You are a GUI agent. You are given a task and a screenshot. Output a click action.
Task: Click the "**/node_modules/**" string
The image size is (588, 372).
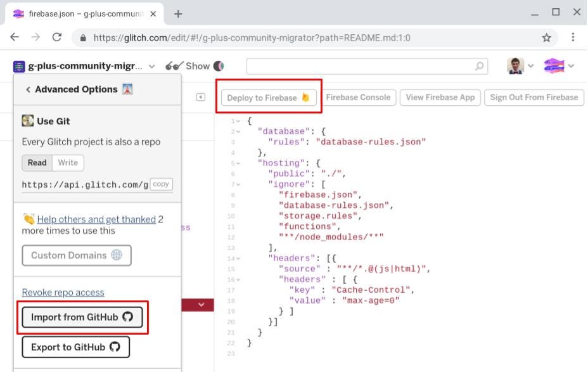click(x=331, y=238)
